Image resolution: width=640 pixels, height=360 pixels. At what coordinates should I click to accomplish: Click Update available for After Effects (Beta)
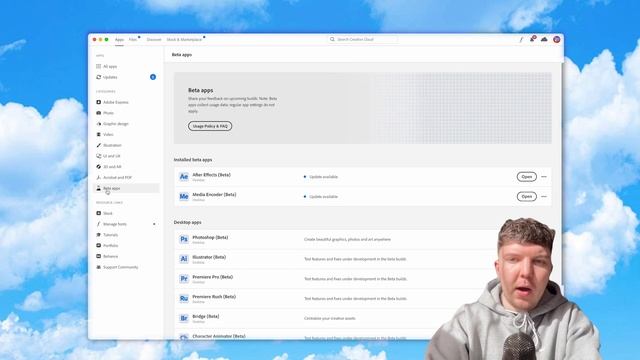pyautogui.click(x=323, y=177)
